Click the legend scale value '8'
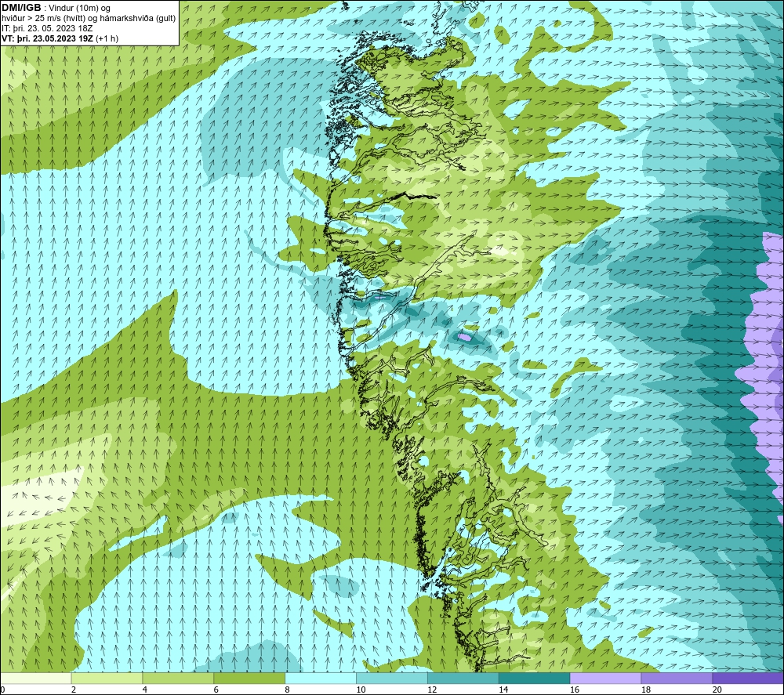This screenshot has height=695, width=784. tap(288, 690)
